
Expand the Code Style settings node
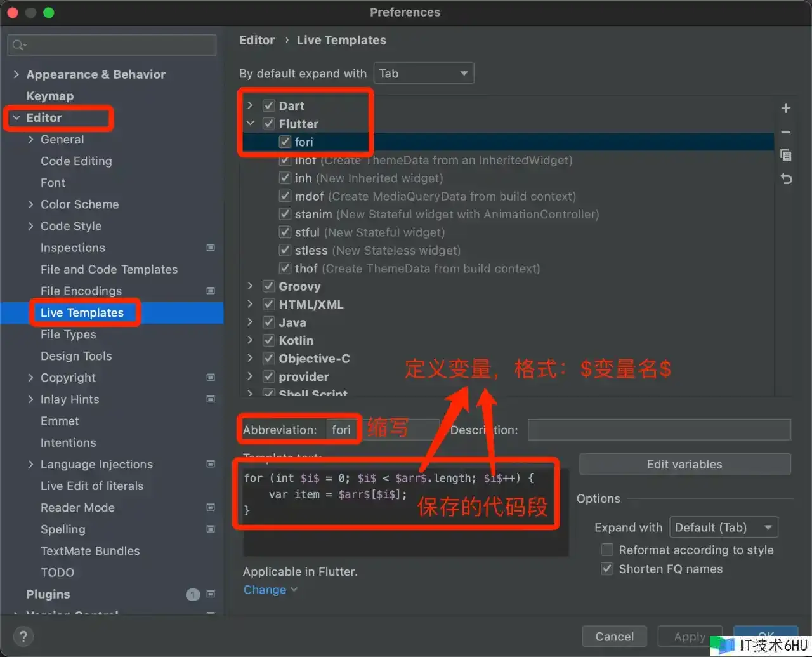pyautogui.click(x=30, y=226)
